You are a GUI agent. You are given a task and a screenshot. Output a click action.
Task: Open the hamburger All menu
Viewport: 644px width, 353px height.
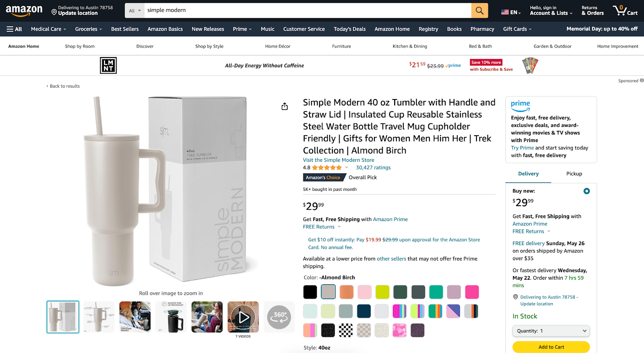pos(14,29)
